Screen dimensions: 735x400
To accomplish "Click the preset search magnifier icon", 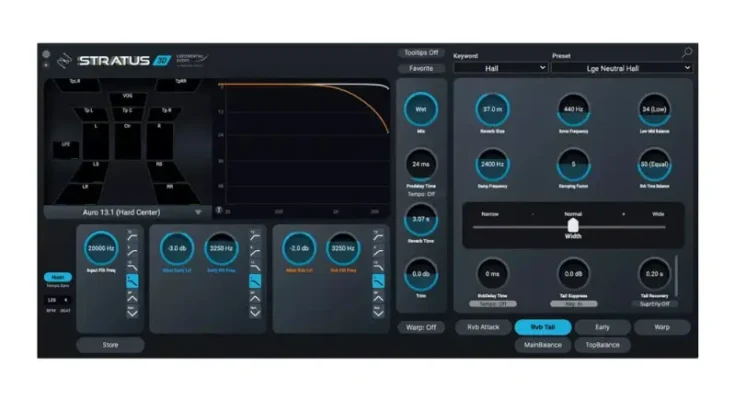I will tap(687, 52).
